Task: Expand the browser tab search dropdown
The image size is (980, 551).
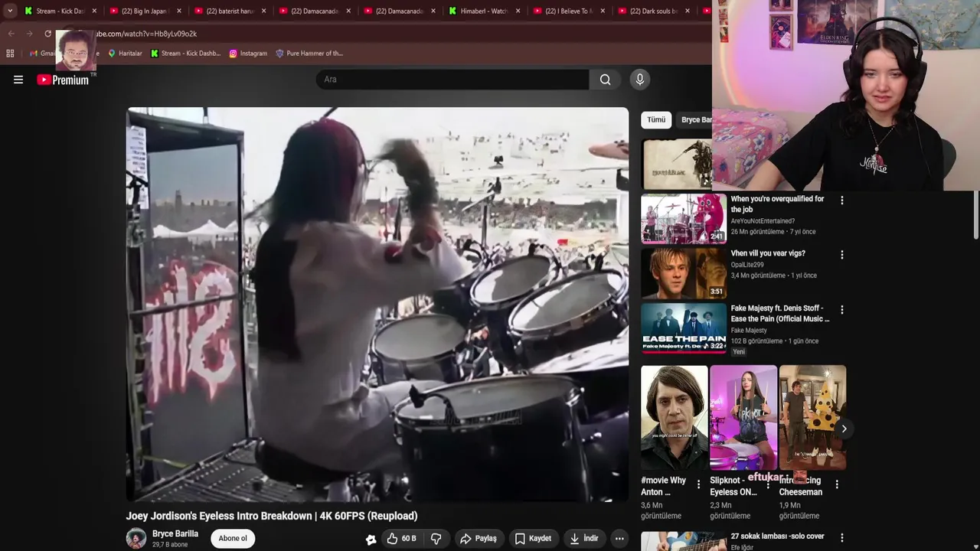Action: 10,11
